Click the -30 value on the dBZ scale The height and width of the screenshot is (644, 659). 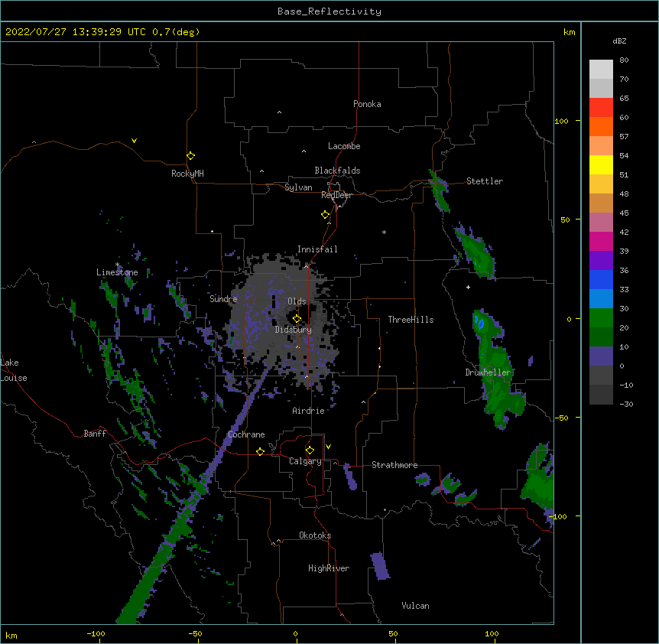pyautogui.click(x=626, y=405)
